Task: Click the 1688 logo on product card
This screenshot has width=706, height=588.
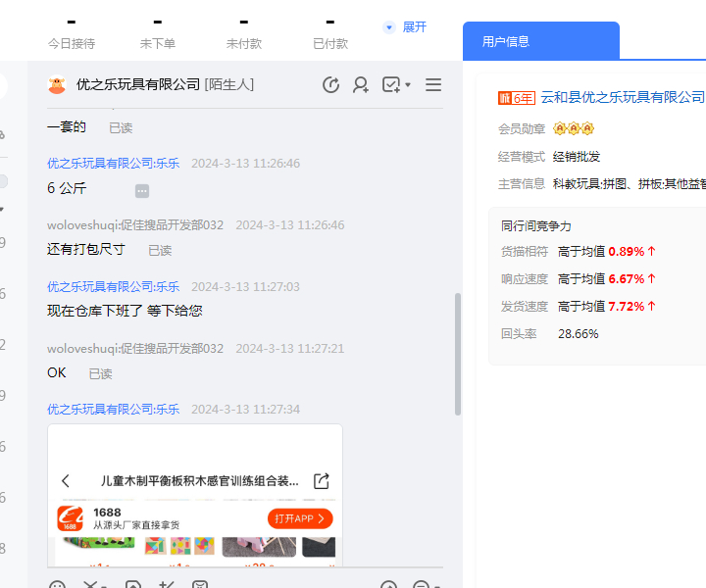Action: tap(71, 519)
